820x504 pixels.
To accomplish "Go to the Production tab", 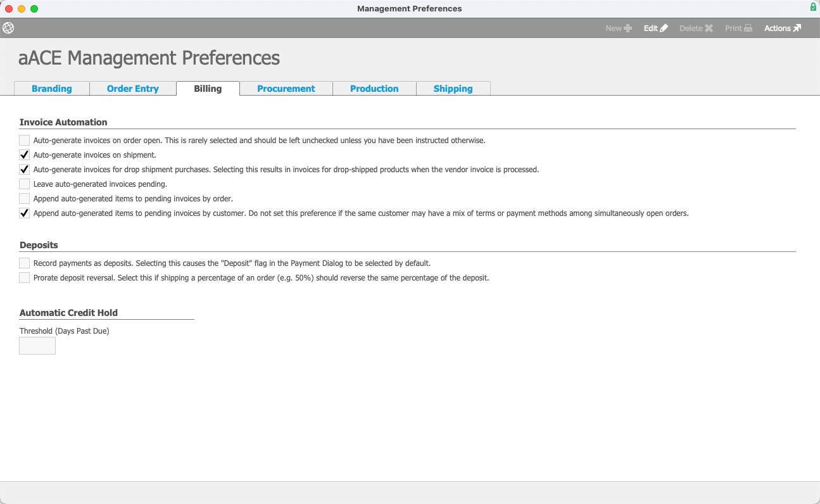I will tap(374, 89).
